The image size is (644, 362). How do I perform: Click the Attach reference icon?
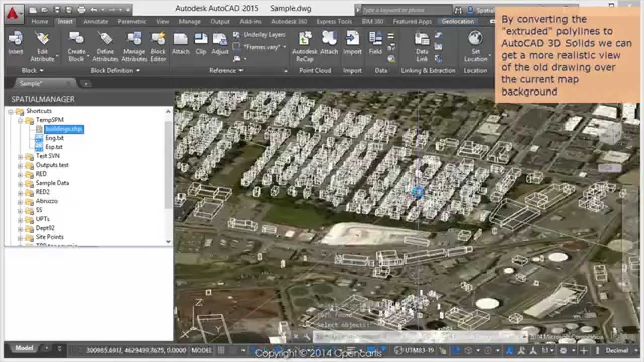181,39
